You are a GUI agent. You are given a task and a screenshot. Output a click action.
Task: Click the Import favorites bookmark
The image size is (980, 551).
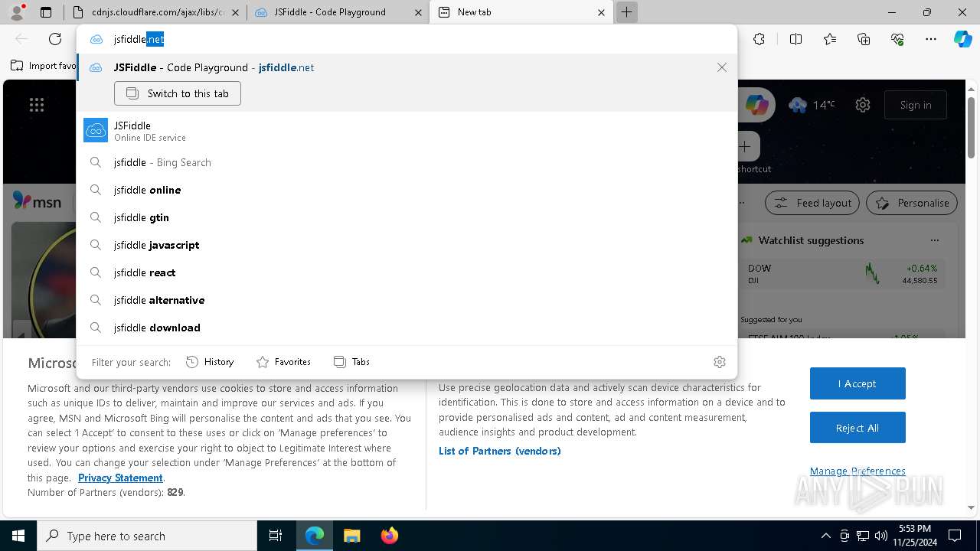tap(44, 66)
